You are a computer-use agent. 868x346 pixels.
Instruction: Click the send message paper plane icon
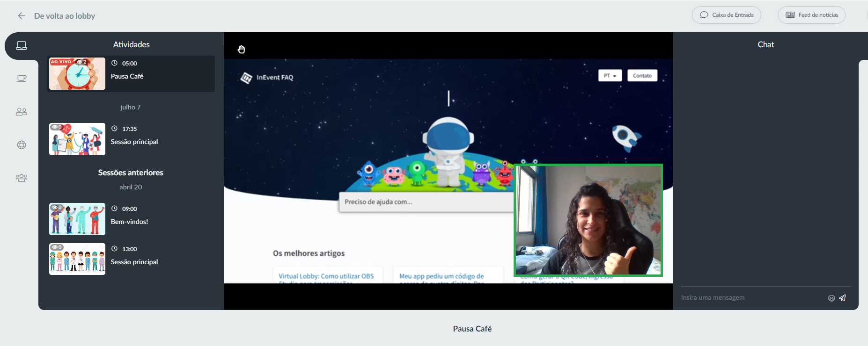click(842, 298)
